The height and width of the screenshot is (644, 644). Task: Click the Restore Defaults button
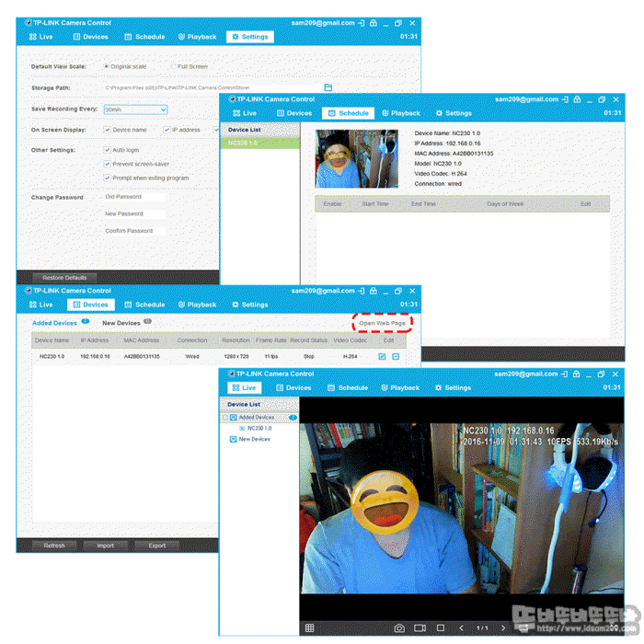(x=64, y=278)
